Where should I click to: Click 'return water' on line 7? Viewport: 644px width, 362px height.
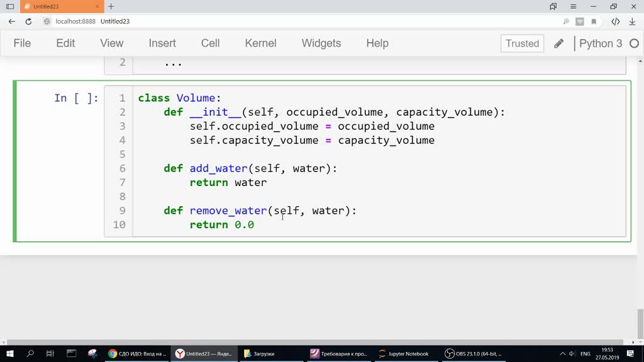[x=228, y=182]
